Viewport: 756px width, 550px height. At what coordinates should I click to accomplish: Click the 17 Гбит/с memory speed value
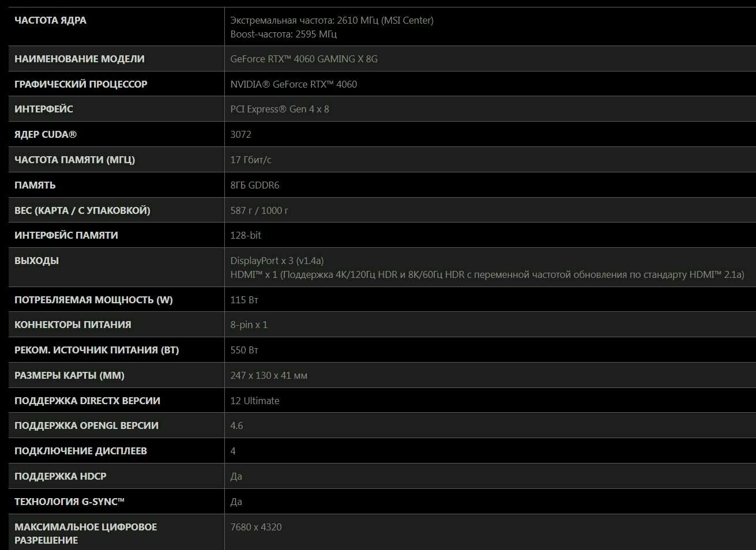[251, 160]
